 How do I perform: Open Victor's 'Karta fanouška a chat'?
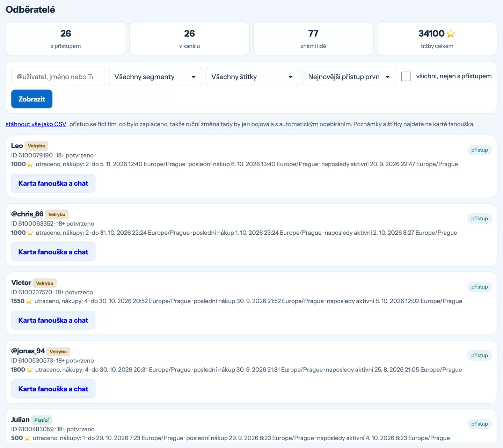tap(53, 320)
